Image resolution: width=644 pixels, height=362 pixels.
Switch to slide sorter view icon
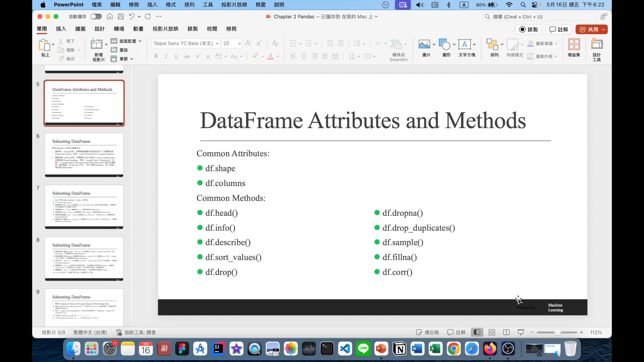pos(492,332)
